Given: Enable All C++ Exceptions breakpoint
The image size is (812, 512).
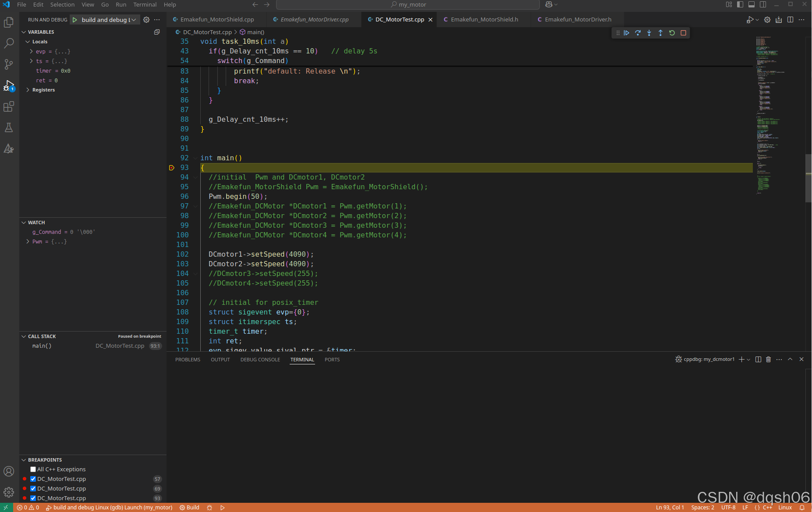Looking at the screenshot, I should pos(33,470).
